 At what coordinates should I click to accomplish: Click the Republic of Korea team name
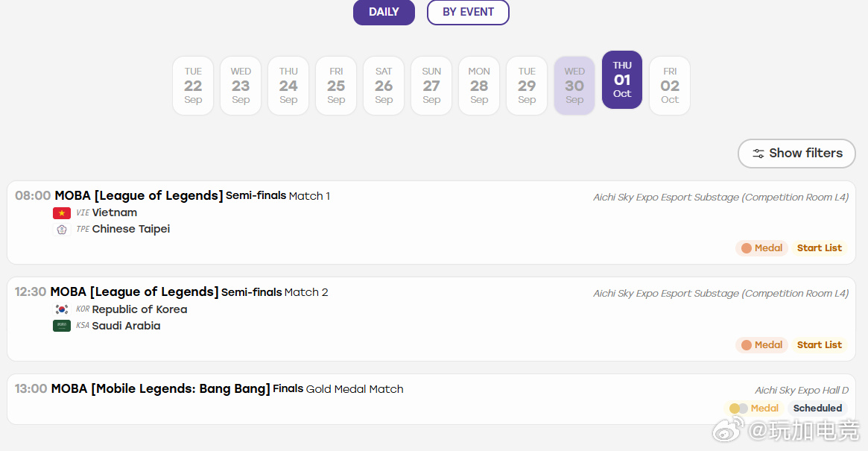pyautogui.click(x=139, y=309)
